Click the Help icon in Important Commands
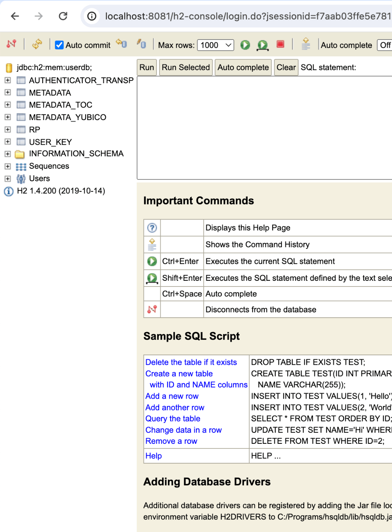This screenshot has height=532, width=392. [x=152, y=228]
